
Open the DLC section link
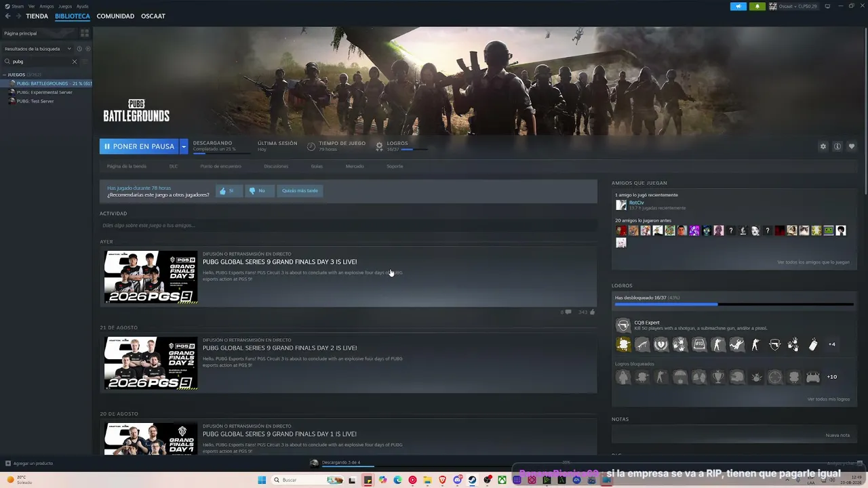[x=174, y=166]
